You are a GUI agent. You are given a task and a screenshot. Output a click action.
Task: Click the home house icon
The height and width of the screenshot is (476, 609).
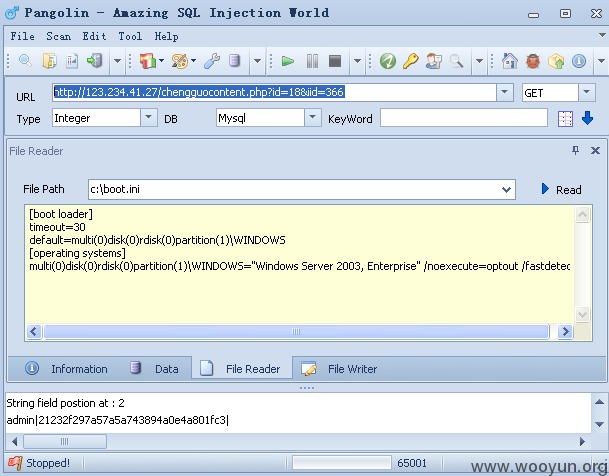point(510,61)
